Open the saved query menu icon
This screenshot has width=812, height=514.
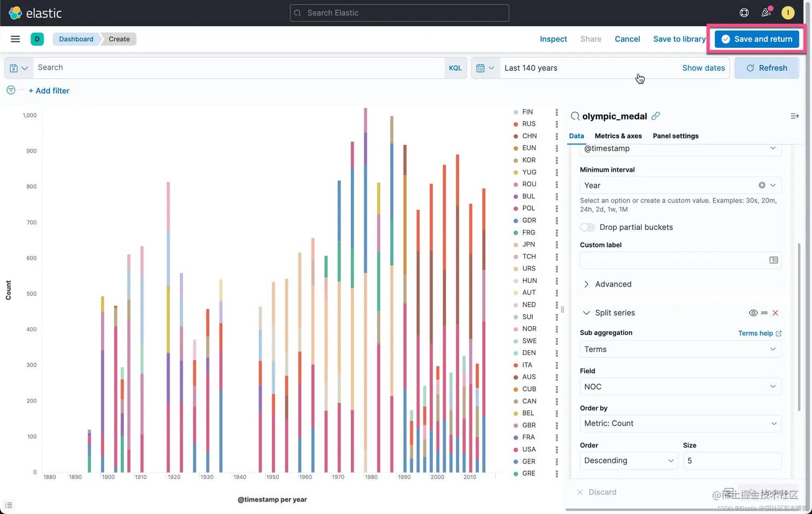click(x=18, y=68)
